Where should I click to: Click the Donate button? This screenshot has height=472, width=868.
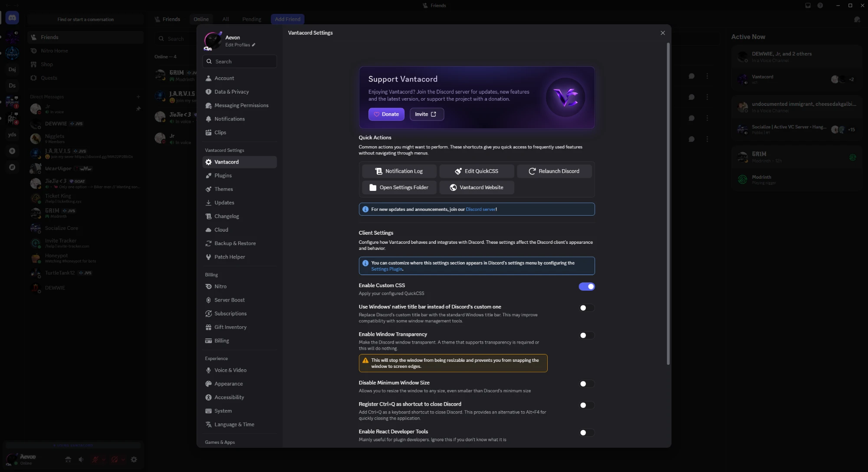[386, 114]
